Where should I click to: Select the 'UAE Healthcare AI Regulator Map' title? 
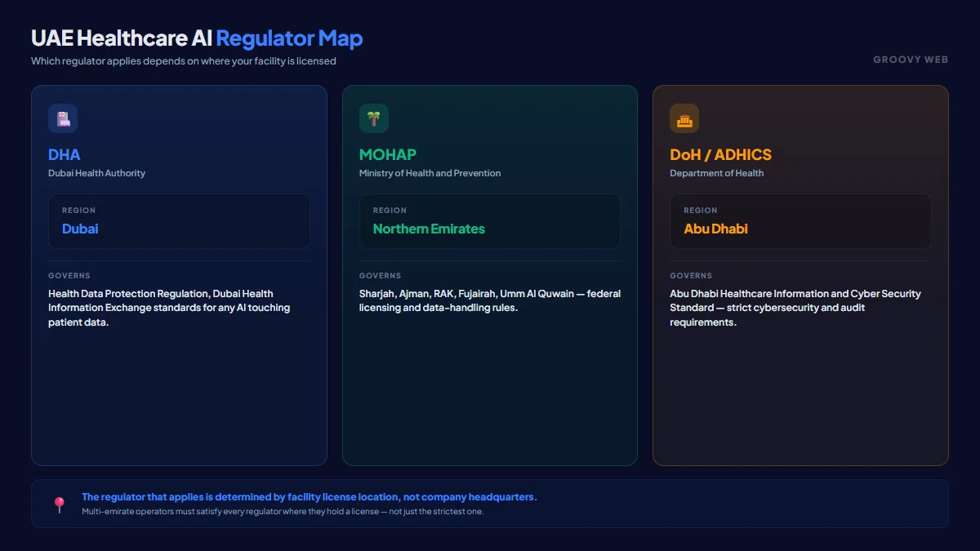197,38
